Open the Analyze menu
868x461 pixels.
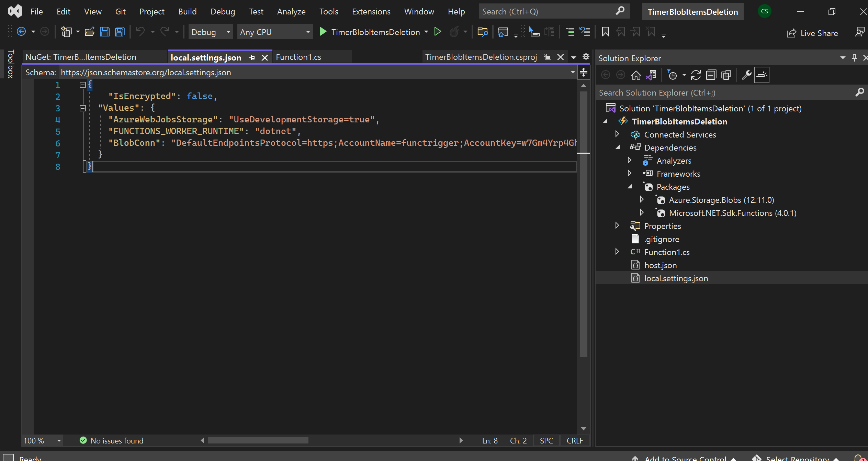(x=291, y=11)
